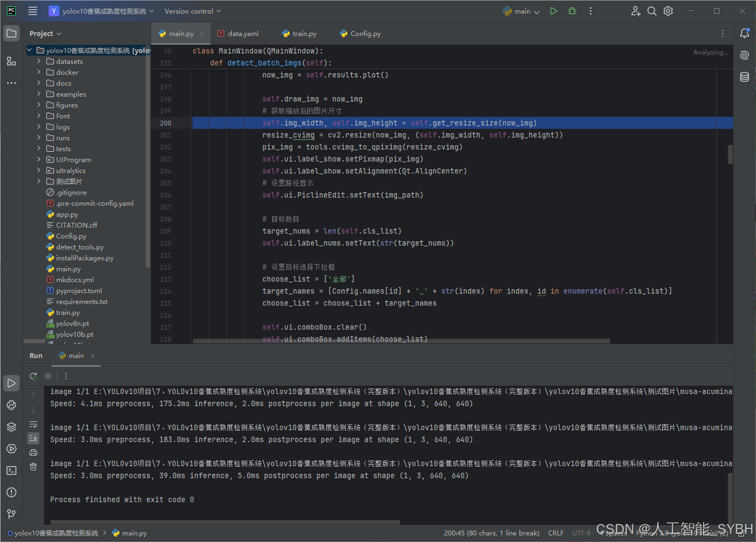
Task: Expand the ultralytics folder
Action: coord(39,170)
